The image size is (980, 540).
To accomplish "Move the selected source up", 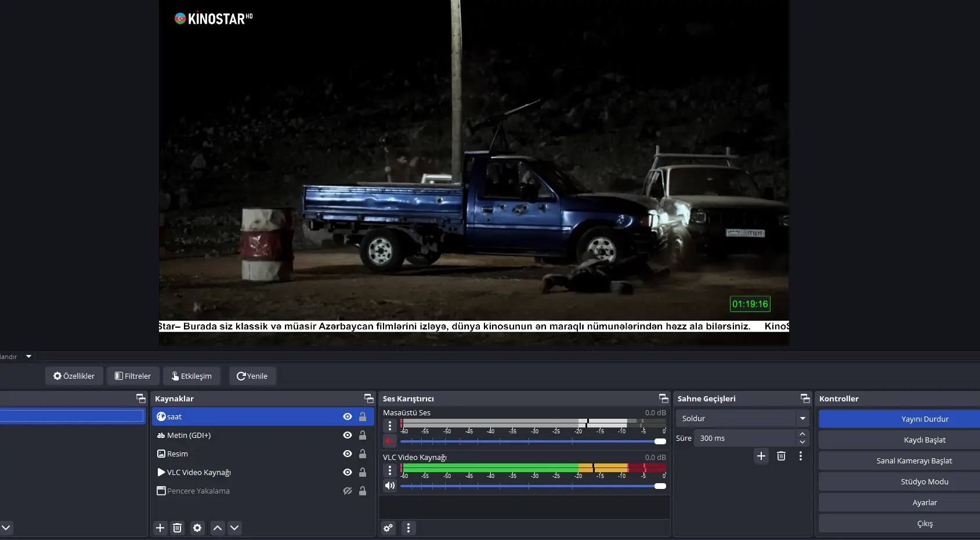I will [x=218, y=528].
